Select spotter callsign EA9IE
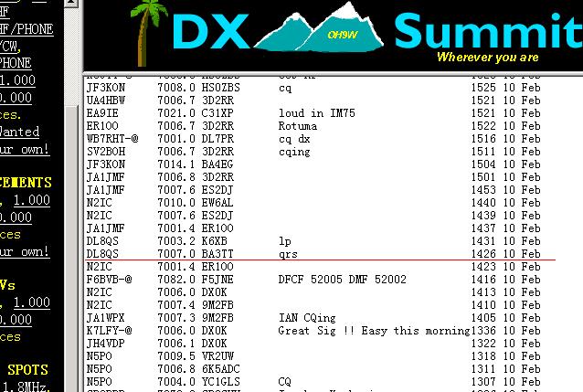583x392 pixels. point(102,113)
